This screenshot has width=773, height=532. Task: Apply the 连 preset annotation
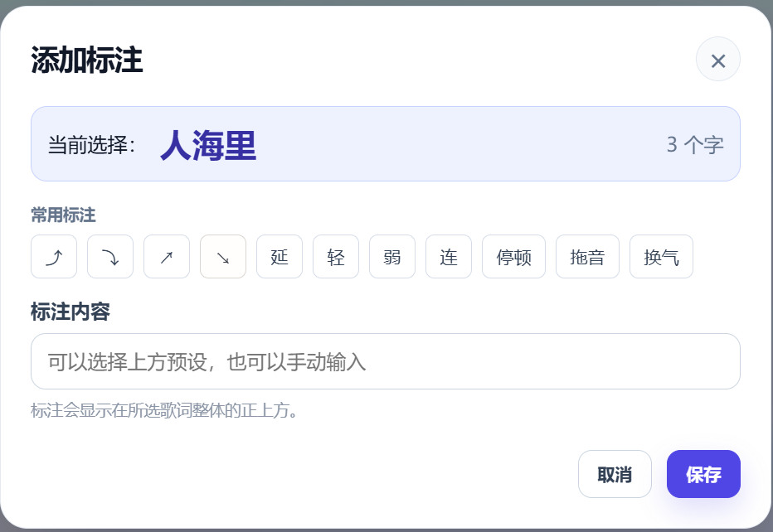(x=449, y=257)
